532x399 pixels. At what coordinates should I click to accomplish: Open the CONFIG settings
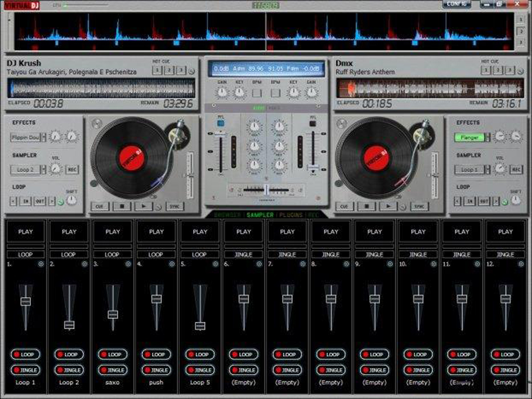(457, 4)
